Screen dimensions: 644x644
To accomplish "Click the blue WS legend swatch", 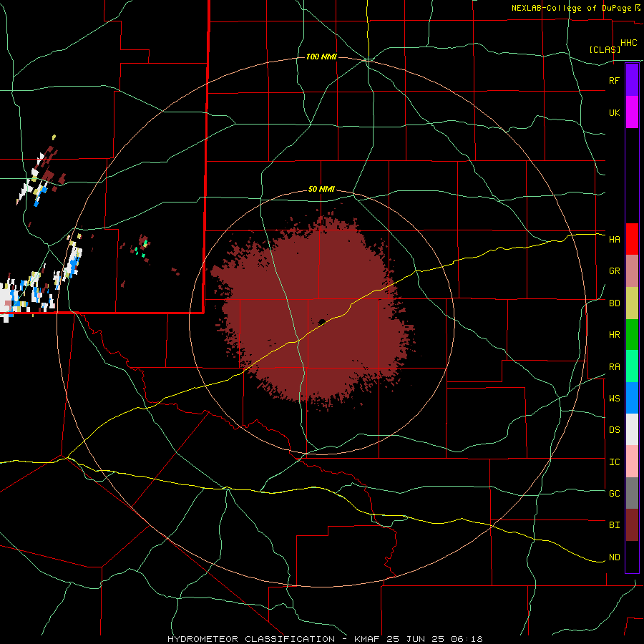I will click(632, 398).
